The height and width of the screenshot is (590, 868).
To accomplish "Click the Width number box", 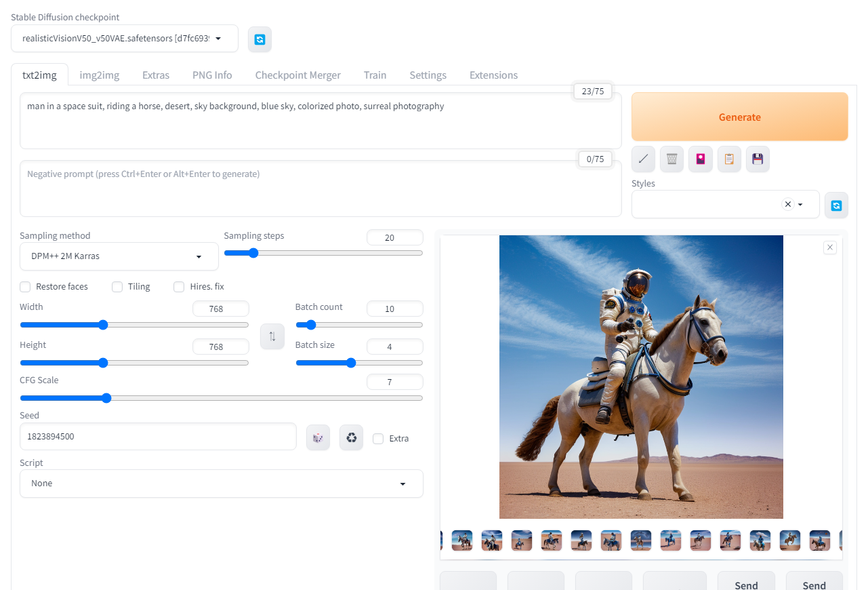I will coord(221,309).
